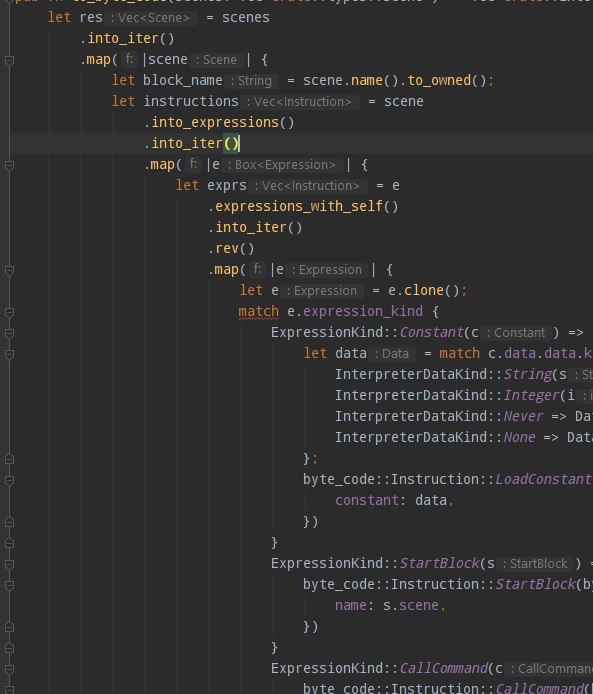Click the 'into_expressions' method call
This screenshot has height=694, width=593.
215,123
